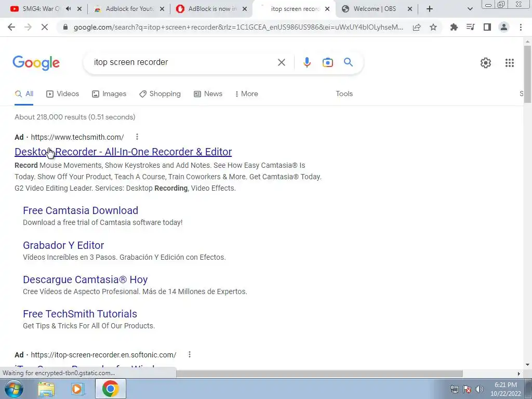The height and width of the screenshot is (399, 532).
Task: Click the Chrome taskbar icon
Action: pos(111,389)
